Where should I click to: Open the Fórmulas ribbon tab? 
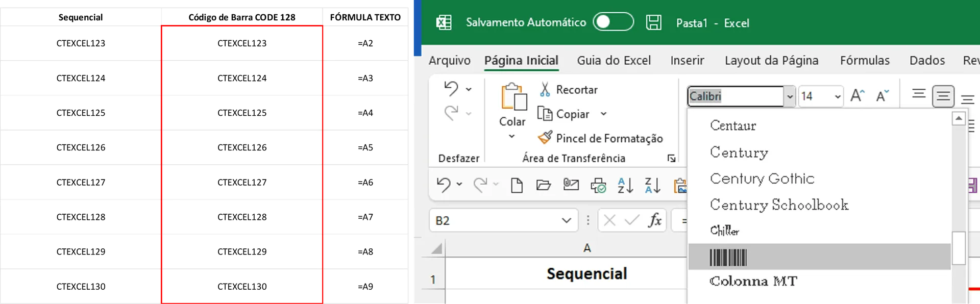865,60
